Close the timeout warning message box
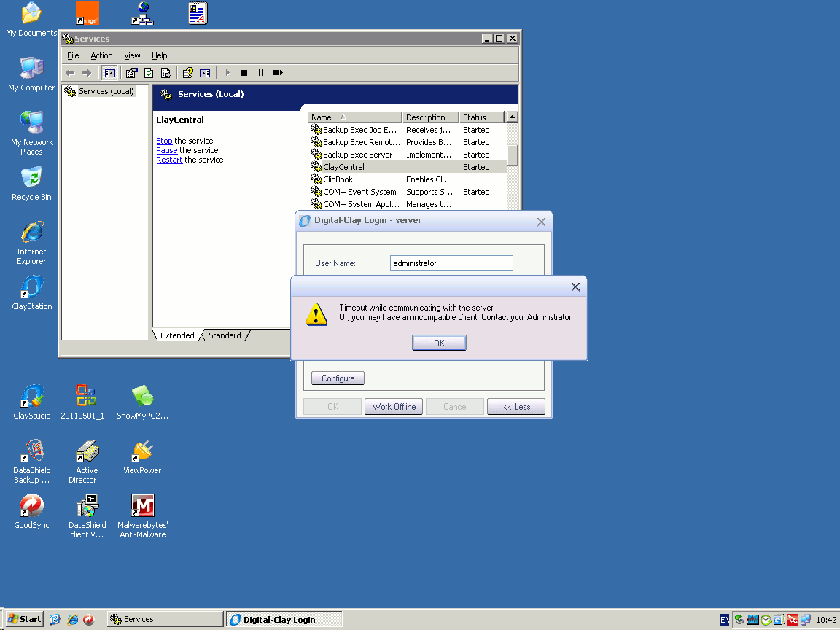 (575, 287)
